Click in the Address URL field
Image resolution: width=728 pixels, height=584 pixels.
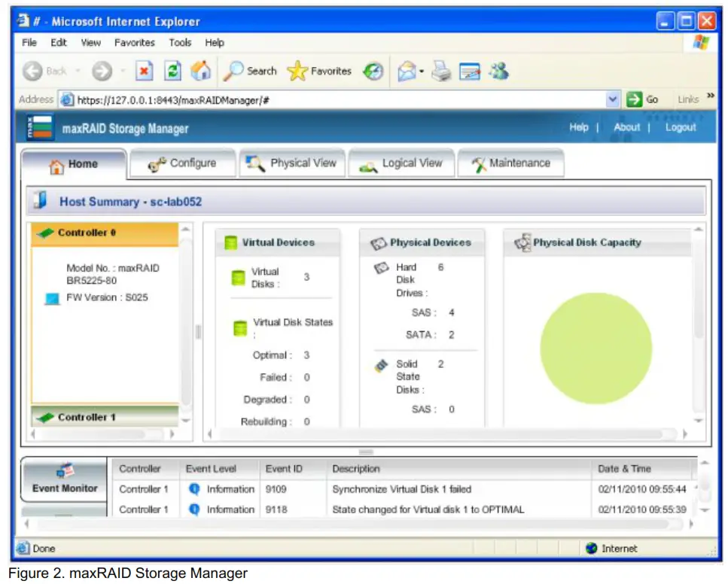pos(339,100)
